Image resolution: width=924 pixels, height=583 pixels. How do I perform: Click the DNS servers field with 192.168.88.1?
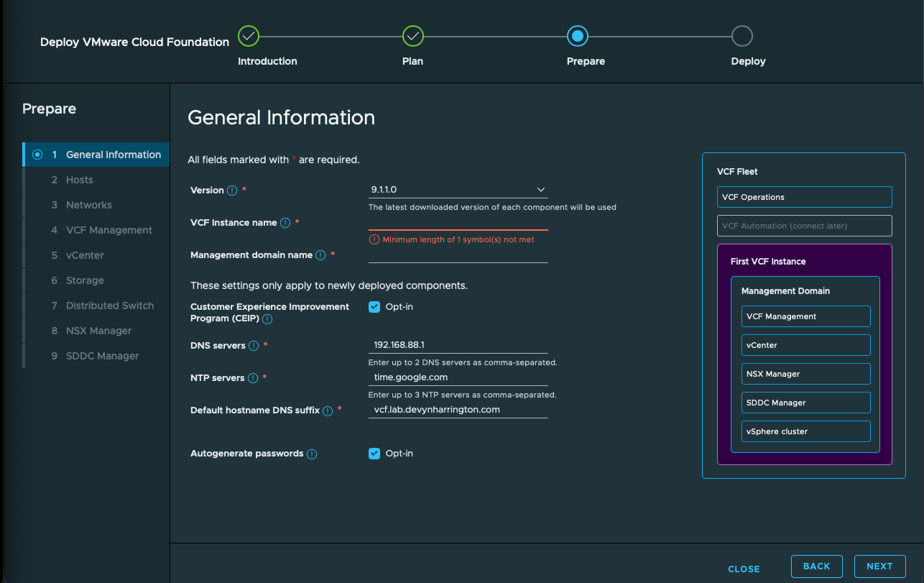tap(458, 345)
